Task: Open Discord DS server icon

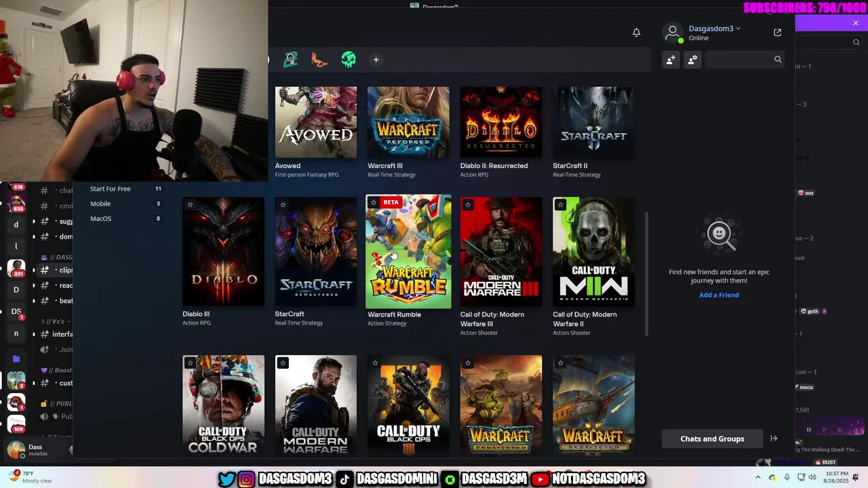Action: coord(16,311)
